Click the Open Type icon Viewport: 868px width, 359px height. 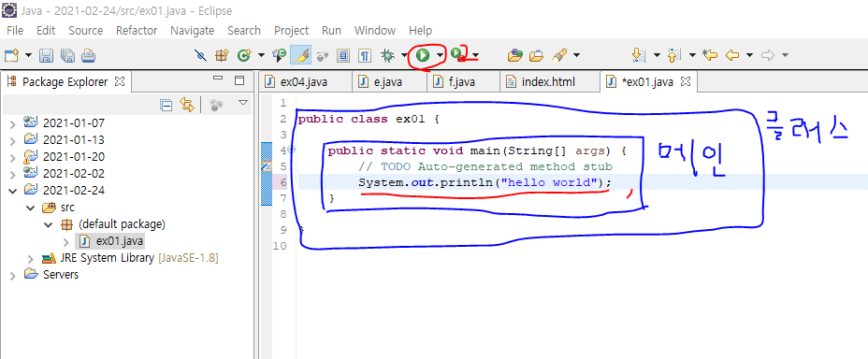click(x=279, y=55)
